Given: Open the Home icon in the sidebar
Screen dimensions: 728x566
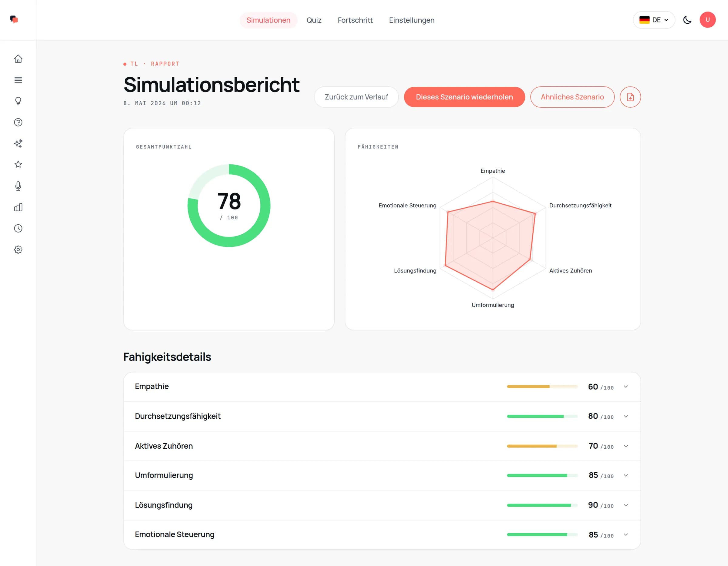Looking at the screenshot, I should (x=18, y=59).
